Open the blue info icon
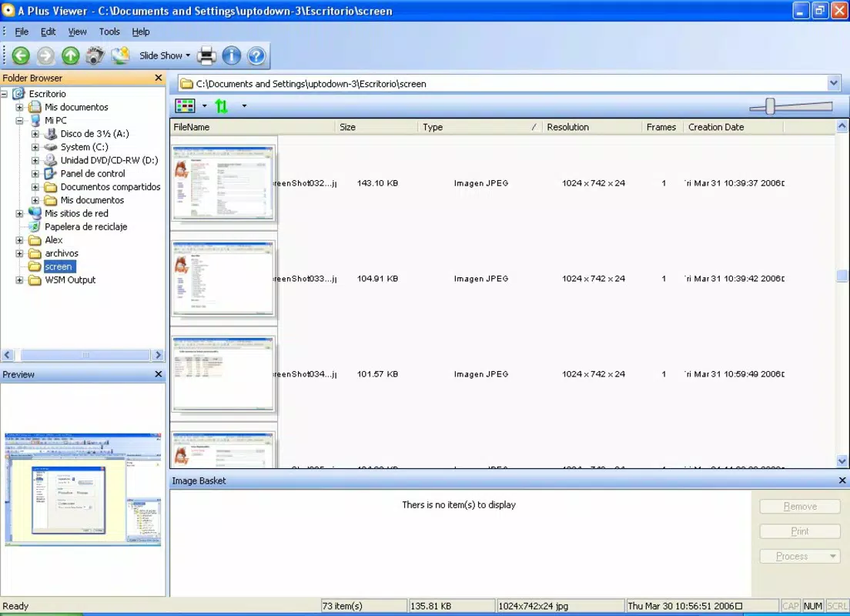 [x=232, y=55]
